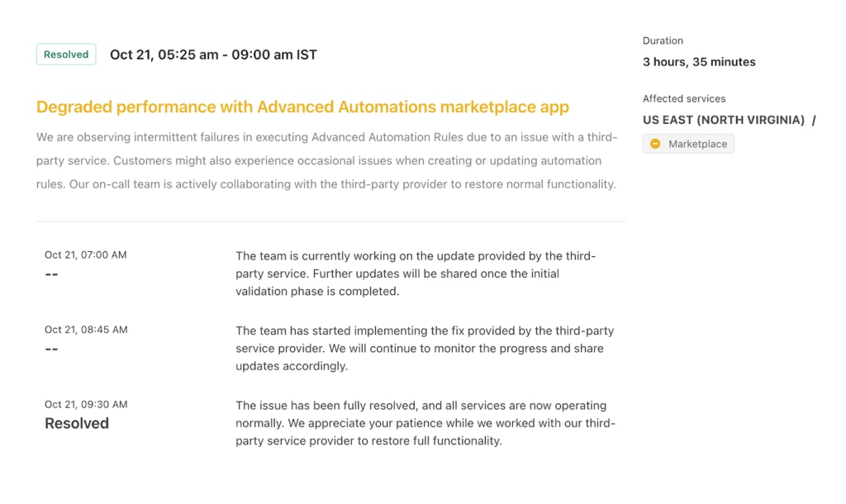The image size is (846, 504).
Task: Click the 08:45 AM fix implementation message
Action: click(x=424, y=348)
